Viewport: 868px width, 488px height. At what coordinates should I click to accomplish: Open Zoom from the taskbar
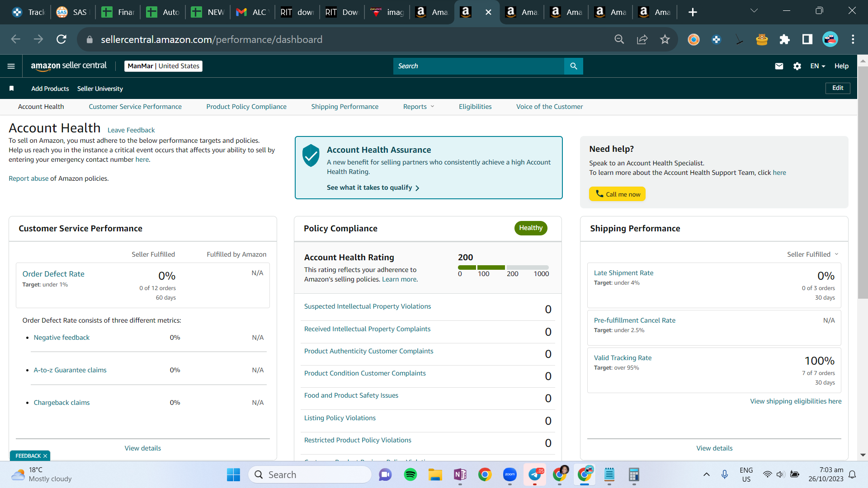click(x=510, y=474)
